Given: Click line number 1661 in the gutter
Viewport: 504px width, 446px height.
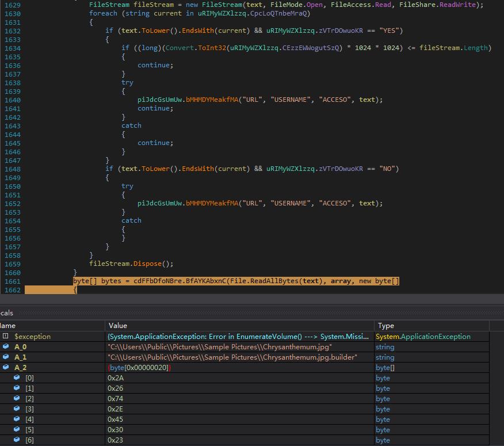Looking at the screenshot, I should pos(12,281).
